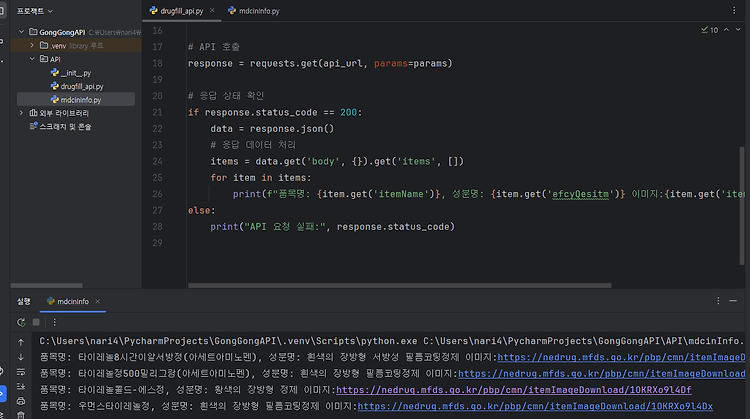The width and height of the screenshot is (750, 419).
Task: Expand 외부 라이브러리 node
Action: [x=21, y=113]
